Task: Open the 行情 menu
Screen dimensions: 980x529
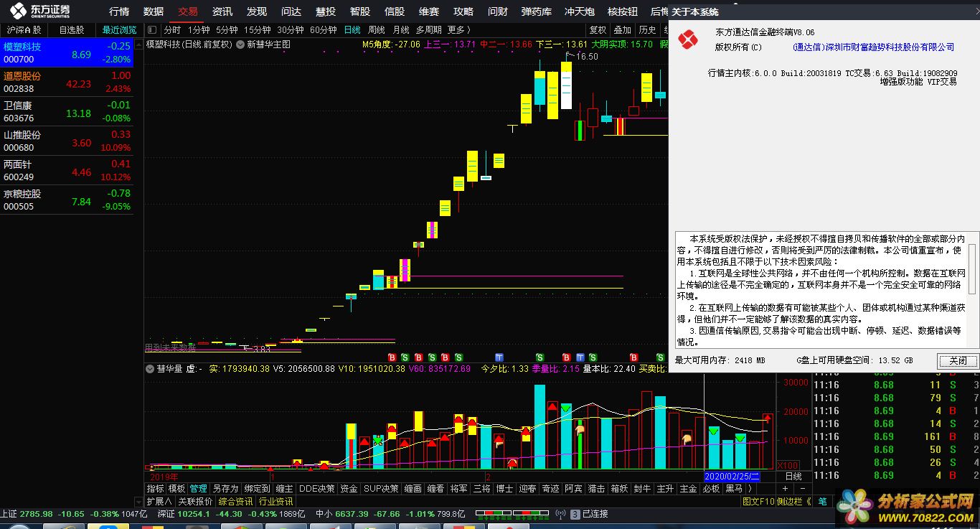Action: [119, 11]
